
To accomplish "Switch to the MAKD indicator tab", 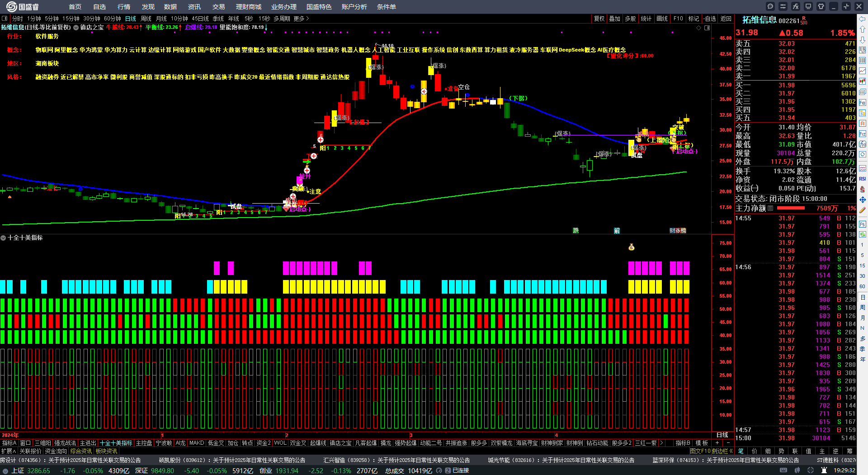I will click(x=197, y=443).
